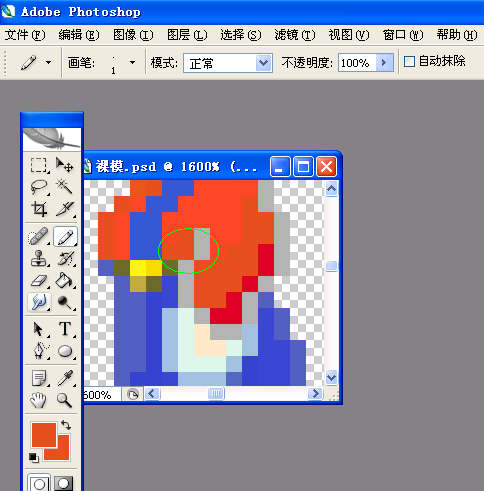Open the 窗口(W) menu
484x491 pixels.
[403, 35]
